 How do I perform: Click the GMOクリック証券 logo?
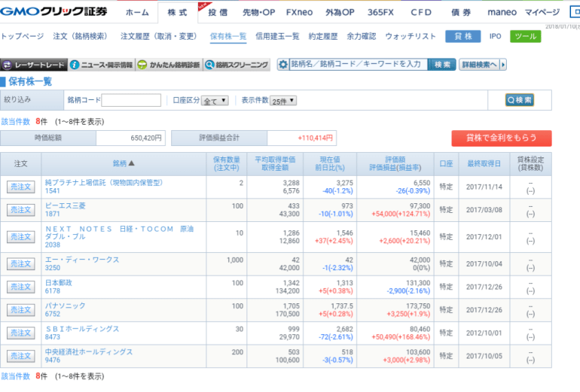point(54,12)
